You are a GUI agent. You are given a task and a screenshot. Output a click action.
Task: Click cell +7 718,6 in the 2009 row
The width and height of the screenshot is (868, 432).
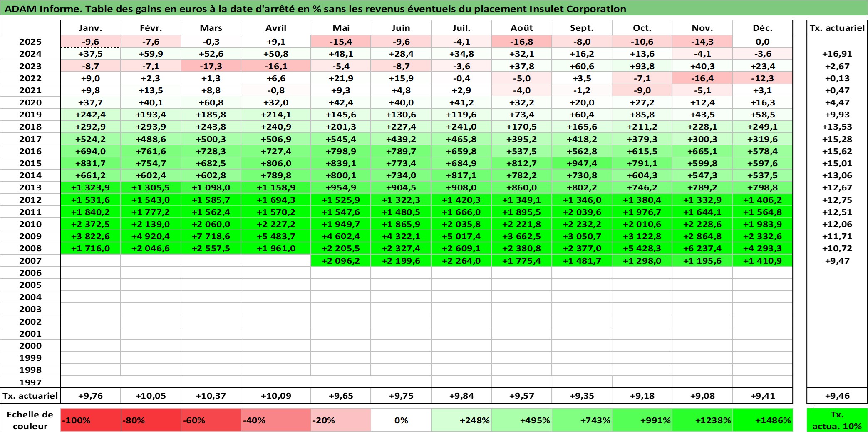tap(211, 236)
